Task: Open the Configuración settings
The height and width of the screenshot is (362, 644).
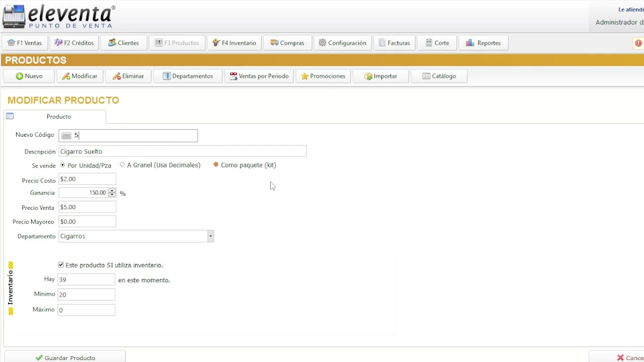Action: 343,43
